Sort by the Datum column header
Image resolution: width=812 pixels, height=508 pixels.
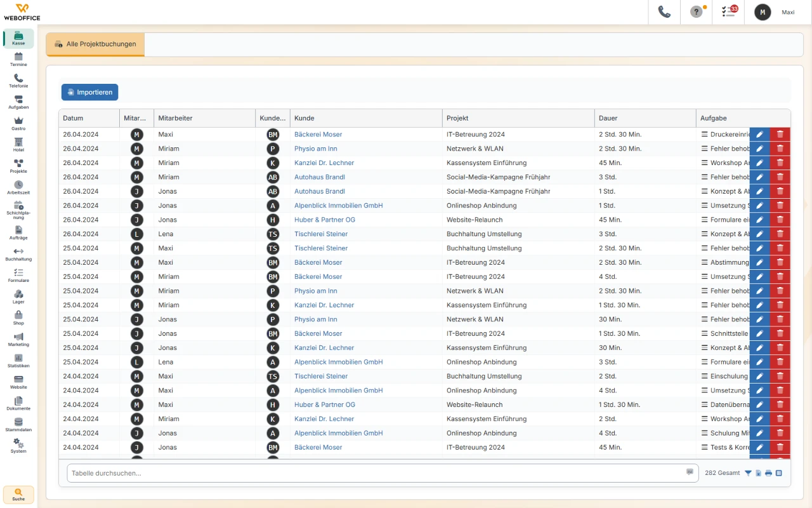[89, 118]
